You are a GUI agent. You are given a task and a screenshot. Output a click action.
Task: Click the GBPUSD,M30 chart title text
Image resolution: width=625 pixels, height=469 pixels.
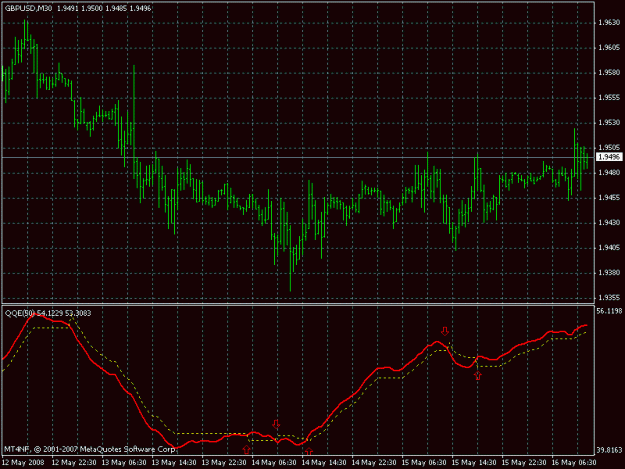28,8
